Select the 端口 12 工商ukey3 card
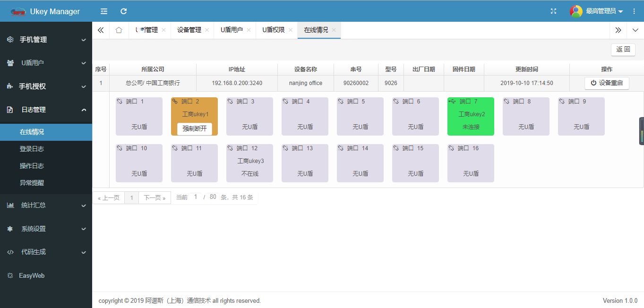This screenshot has width=644, height=308. point(249,163)
